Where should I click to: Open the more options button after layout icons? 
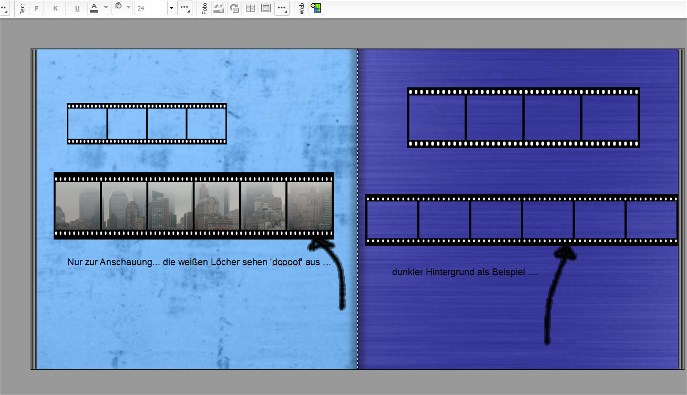pos(282,8)
